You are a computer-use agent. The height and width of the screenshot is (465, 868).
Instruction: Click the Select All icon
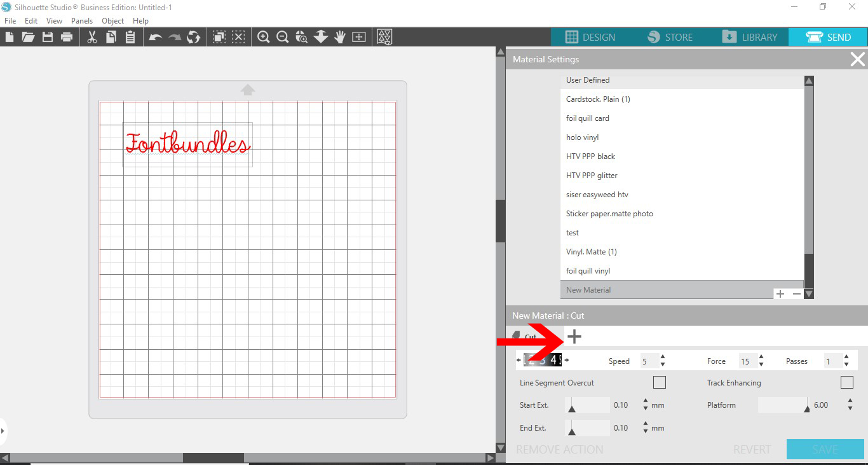[219, 37]
